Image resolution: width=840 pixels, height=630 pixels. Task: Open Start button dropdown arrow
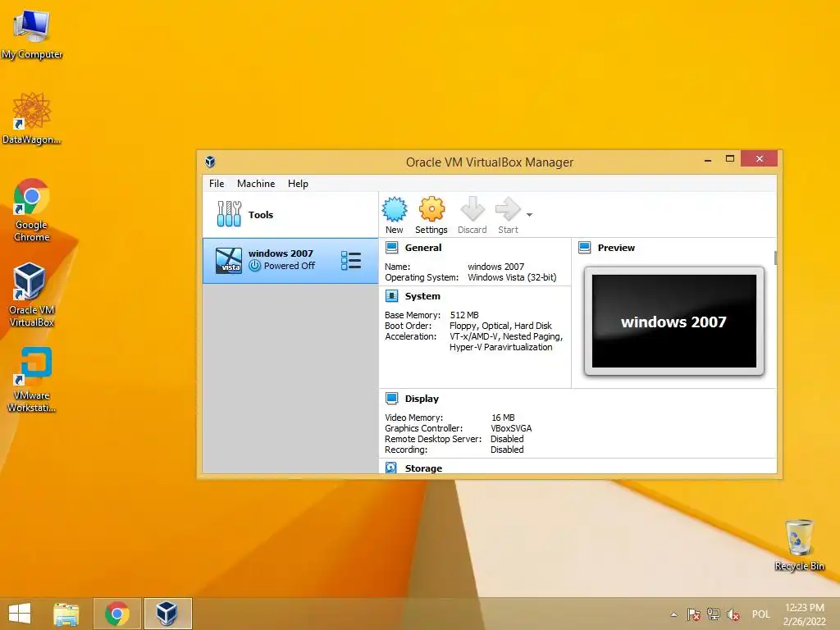(x=529, y=215)
